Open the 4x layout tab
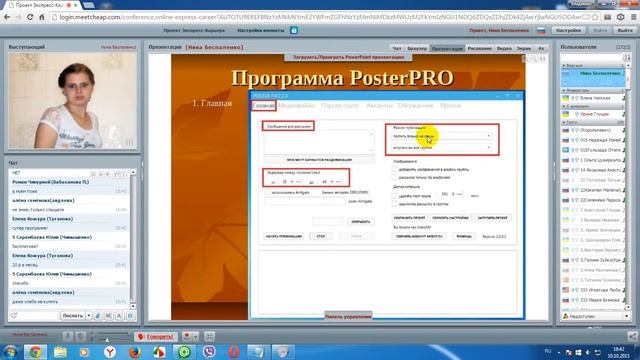 541,48
